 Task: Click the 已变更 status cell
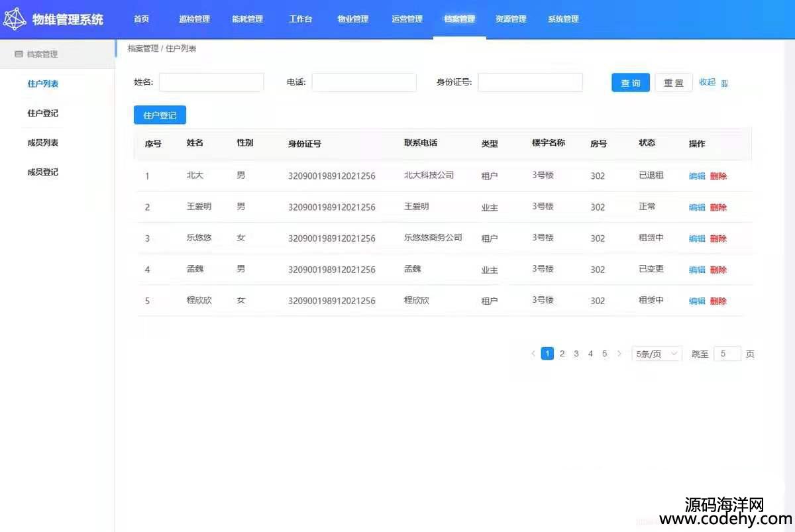651,269
